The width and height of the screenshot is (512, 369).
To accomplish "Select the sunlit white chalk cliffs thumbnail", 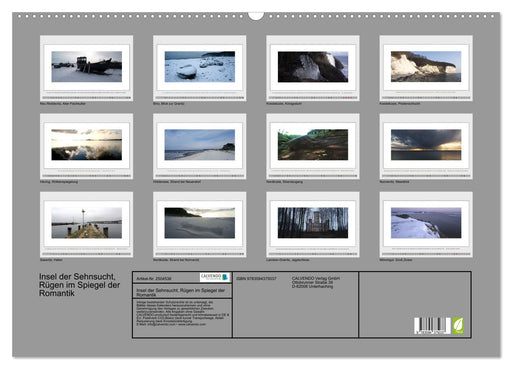I will pos(426,68).
